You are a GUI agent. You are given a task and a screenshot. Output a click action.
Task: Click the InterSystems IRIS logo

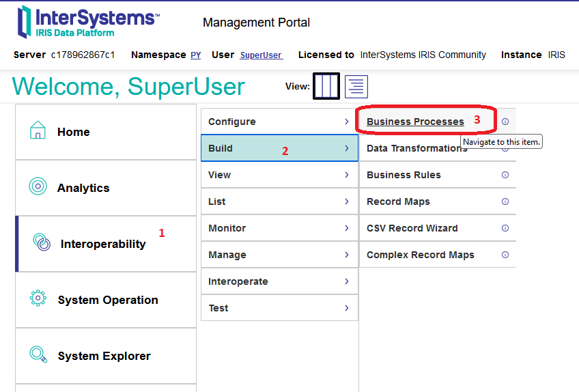[89, 21]
